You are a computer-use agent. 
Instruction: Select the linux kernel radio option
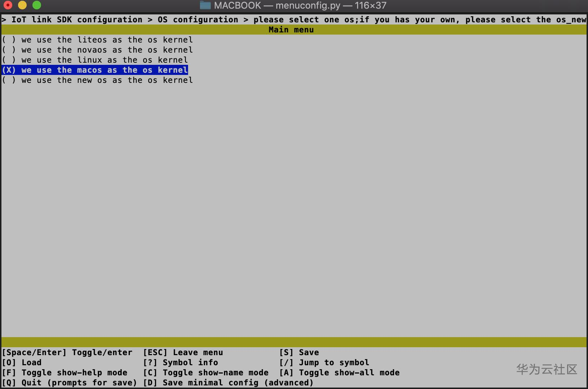pos(94,60)
